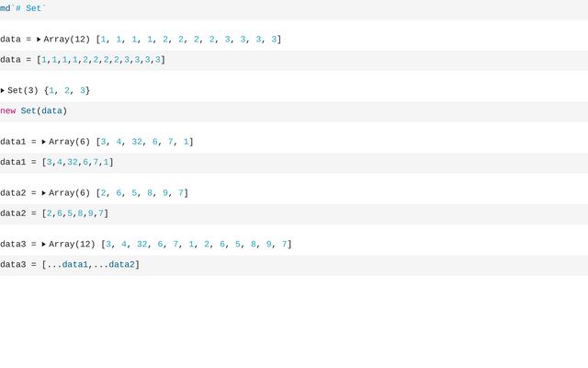Click the "new" keyword in the Set cell
The image size is (588, 368).
(8, 111)
